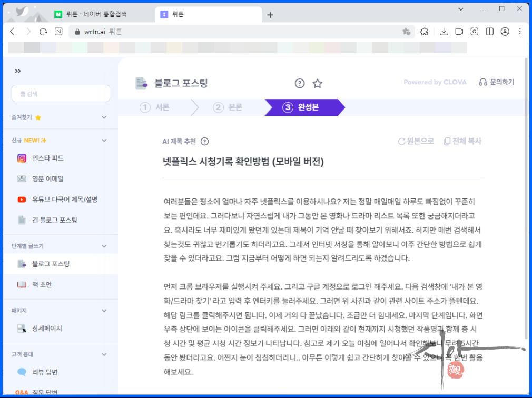The image size is (532, 398).
Task: Click the help question mark beside 블로그 포스팅 title
Action: 300,83
